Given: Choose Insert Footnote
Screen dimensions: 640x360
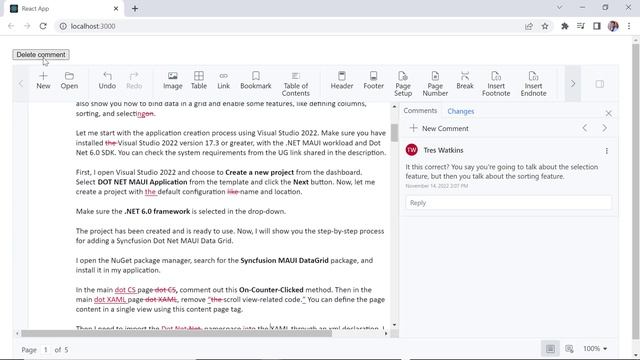Looking at the screenshot, I should pos(496,84).
